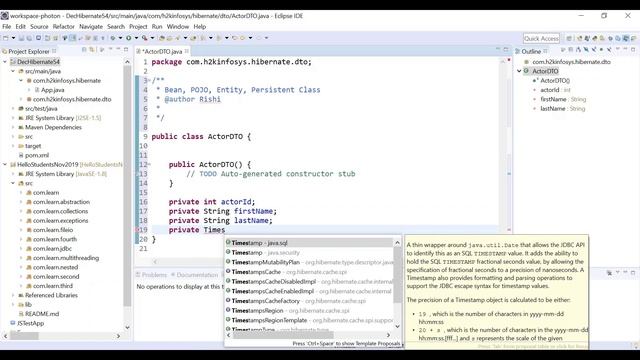Image resolution: width=640 pixels, height=360 pixels.
Task: Maximize the editor area icon
Action: (506, 49)
